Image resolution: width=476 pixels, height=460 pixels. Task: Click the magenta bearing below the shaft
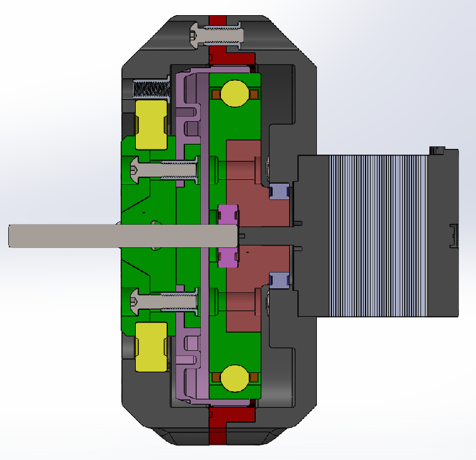click(229, 257)
